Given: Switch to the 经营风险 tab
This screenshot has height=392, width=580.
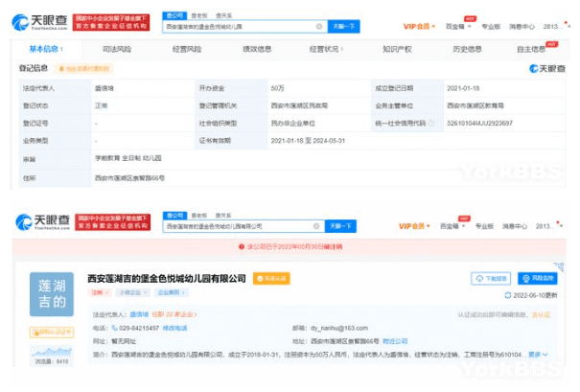Looking at the screenshot, I should tap(187, 49).
